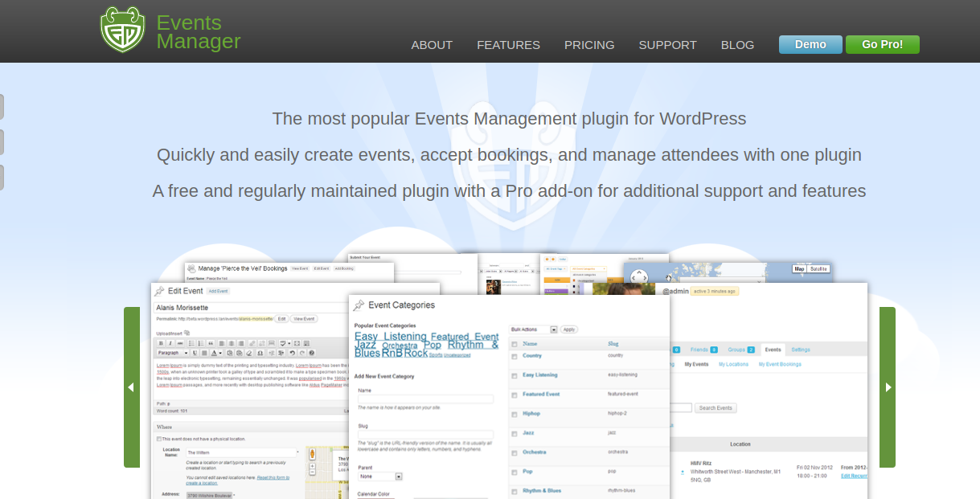The height and width of the screenshot is (499, 980).
Task: Click pan control on top map screenshot
Action: coord(639,277)
